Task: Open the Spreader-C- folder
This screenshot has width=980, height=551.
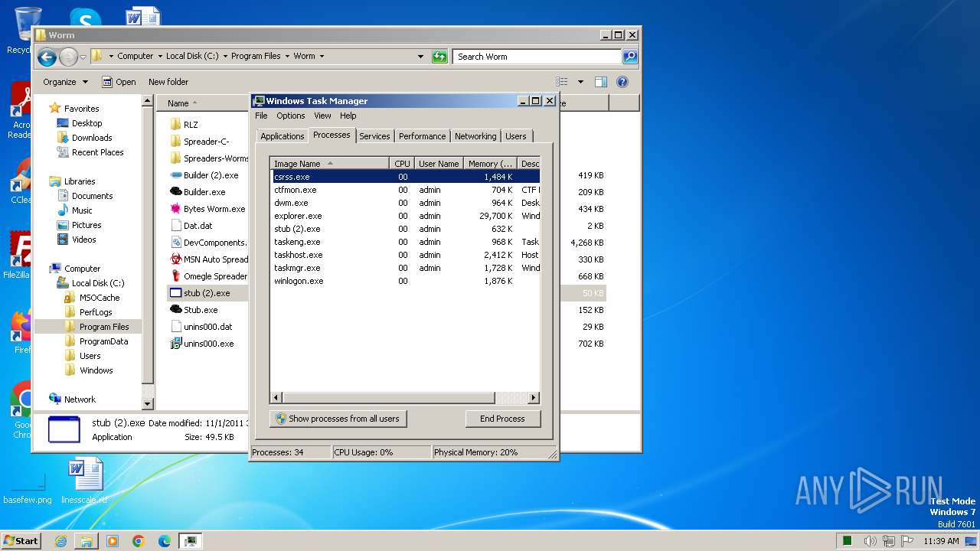Action: 199,142
